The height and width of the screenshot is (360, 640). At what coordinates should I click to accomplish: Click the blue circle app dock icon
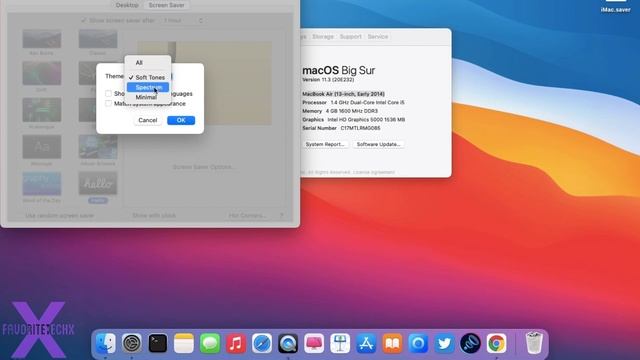[x=418, y=343]
